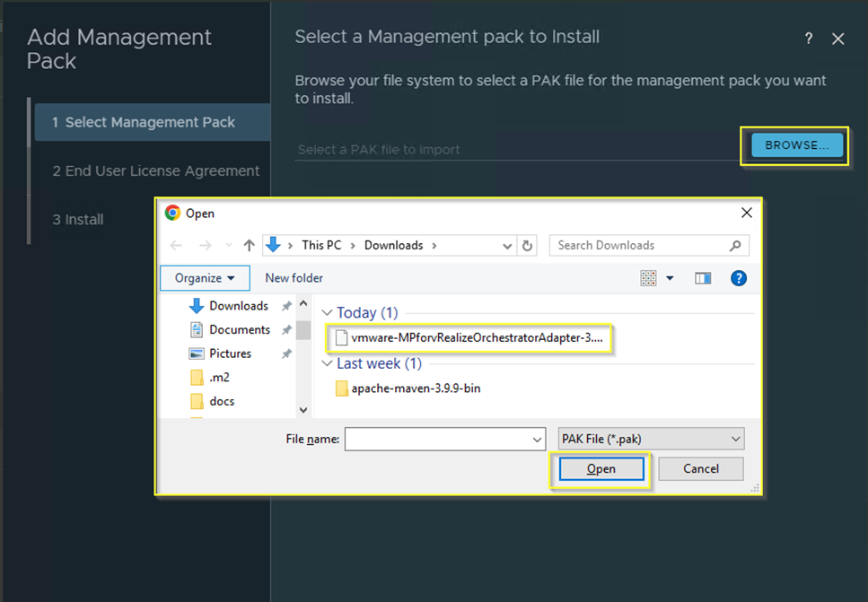
Task: Unpin Documents from Quick access
Action: point(289,329)
